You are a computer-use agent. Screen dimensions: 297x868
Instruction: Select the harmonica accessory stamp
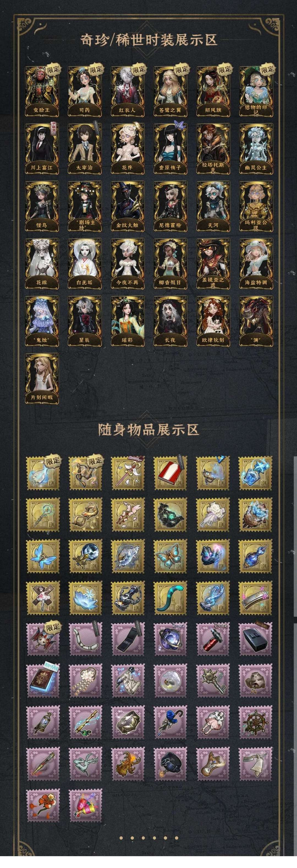(255, 598)
